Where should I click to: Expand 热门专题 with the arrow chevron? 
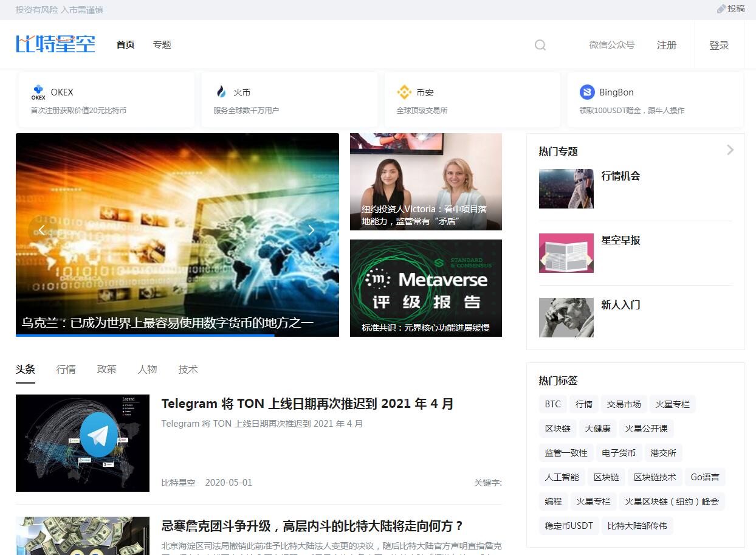730,150
